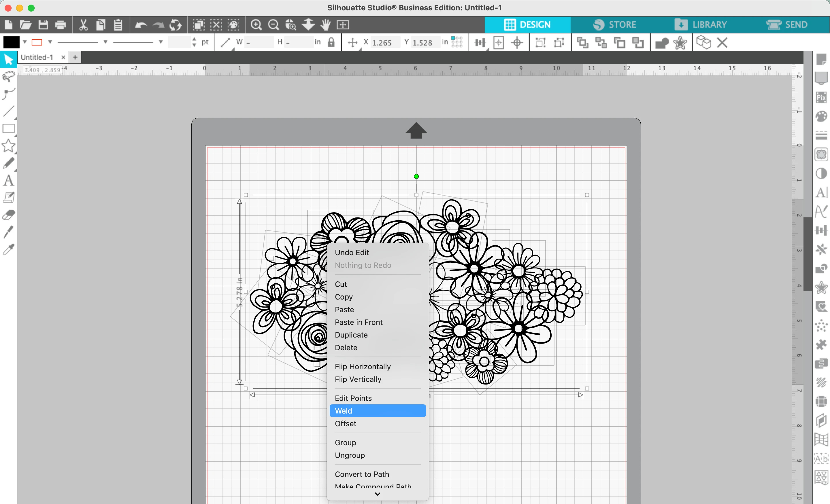This screenshot has width=830, height=504.
Task: Select the Eyedropper tool
Action: [x=8, y=249]
